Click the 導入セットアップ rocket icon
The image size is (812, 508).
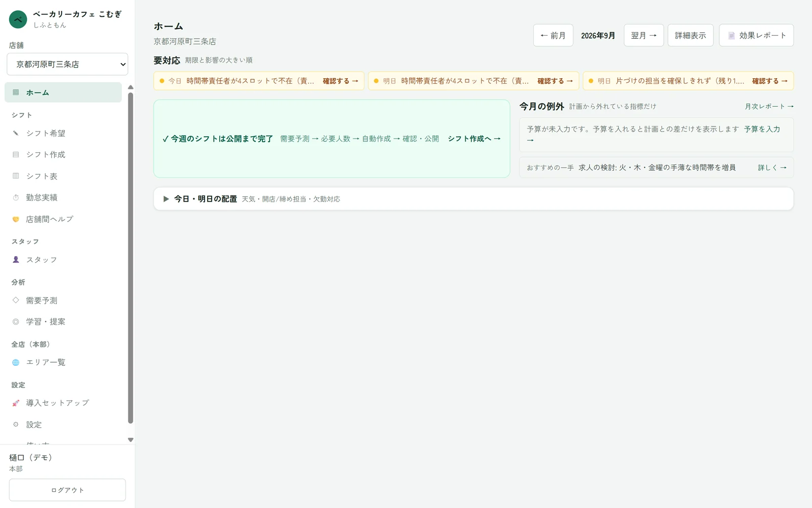pyautogui.click(x=16, y=403)
